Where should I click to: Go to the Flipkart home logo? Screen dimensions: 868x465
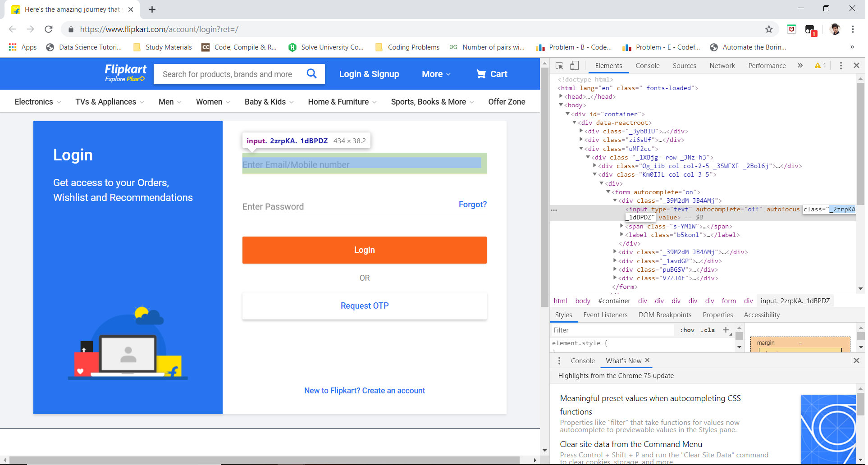click(x=125, y=73)
